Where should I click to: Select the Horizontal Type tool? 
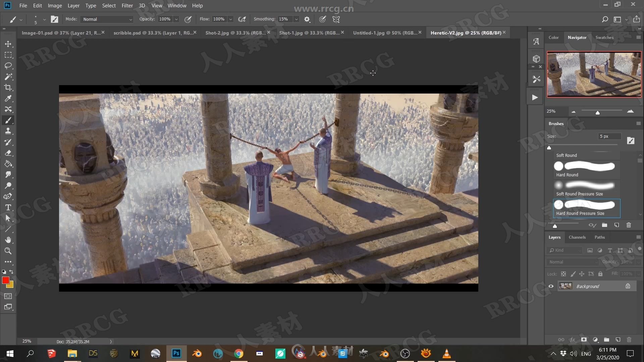8,207
